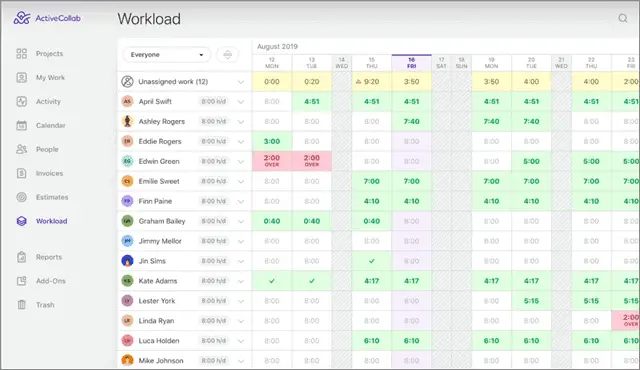Open Add-Ons menu item
The width and height of the screenshot is (640, 370).
pyautogui.click(x=51, y=281)
